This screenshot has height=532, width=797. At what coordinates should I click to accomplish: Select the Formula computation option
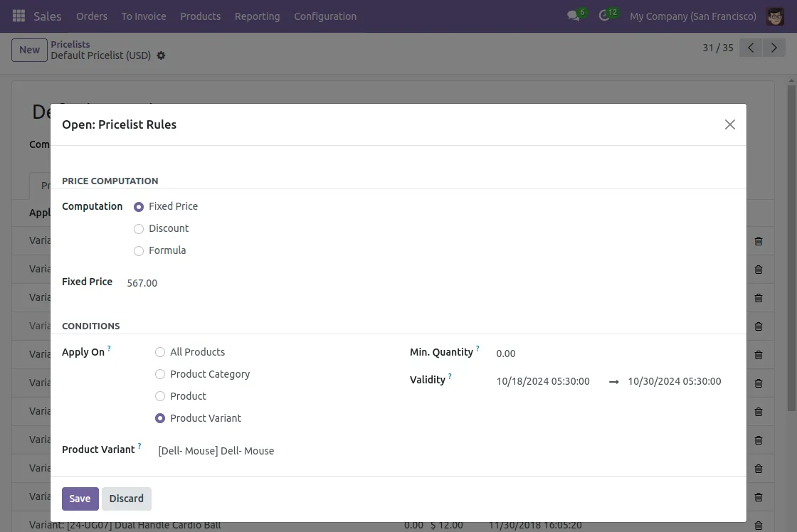(x=139, y=250)
